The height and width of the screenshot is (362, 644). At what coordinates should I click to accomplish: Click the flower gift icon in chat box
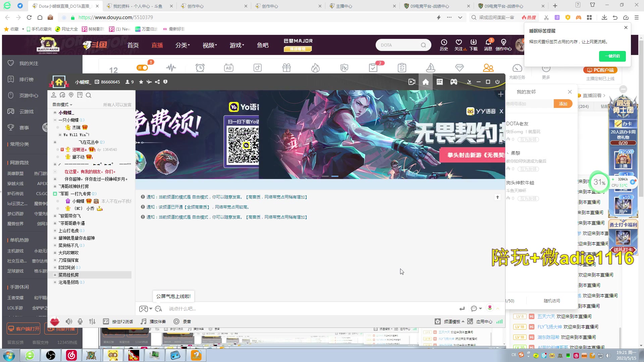490,308
